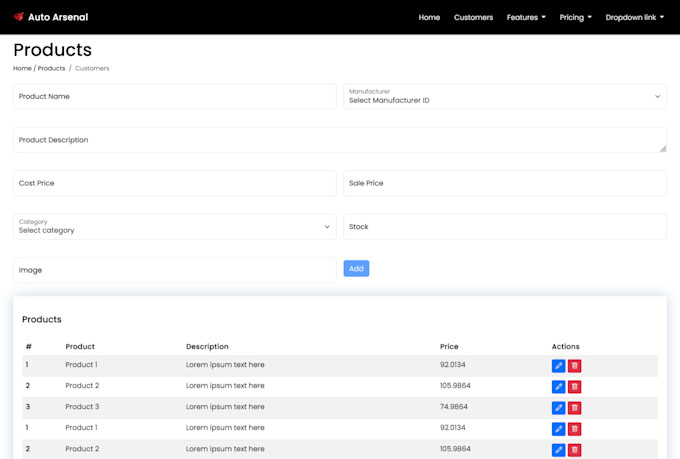The width and height of the screenshot is (680, 459).
Task: Open the "Dropdown link" menu
Action: (634, 17)
